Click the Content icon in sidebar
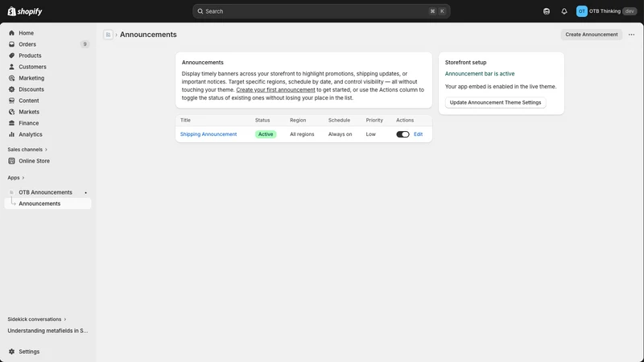 (11, 101)
